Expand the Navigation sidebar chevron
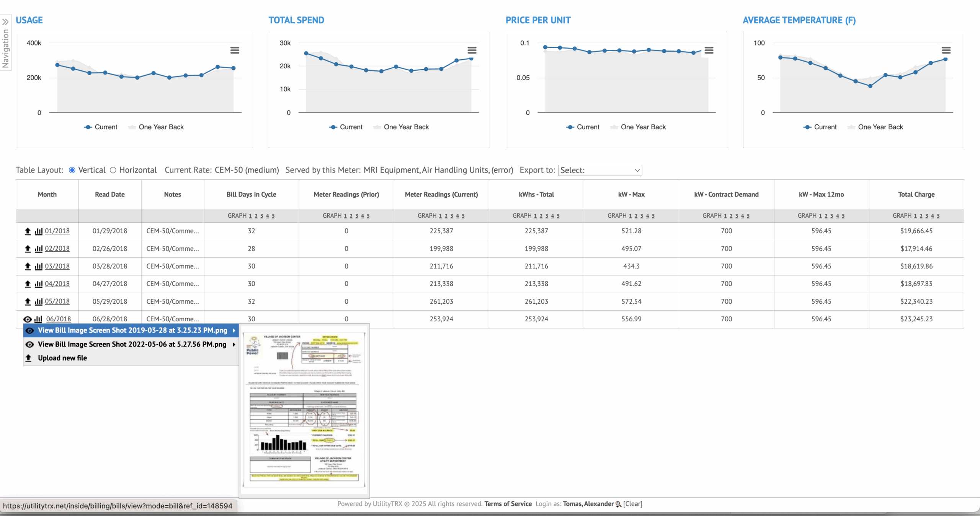This screenshot has height=516, width=980. 5,22
